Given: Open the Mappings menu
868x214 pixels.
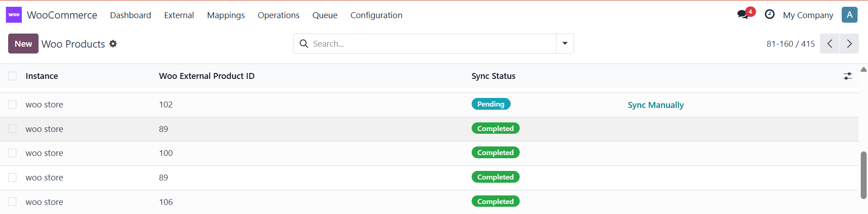Looking at the screenshot, I should [x=226, y=15].
